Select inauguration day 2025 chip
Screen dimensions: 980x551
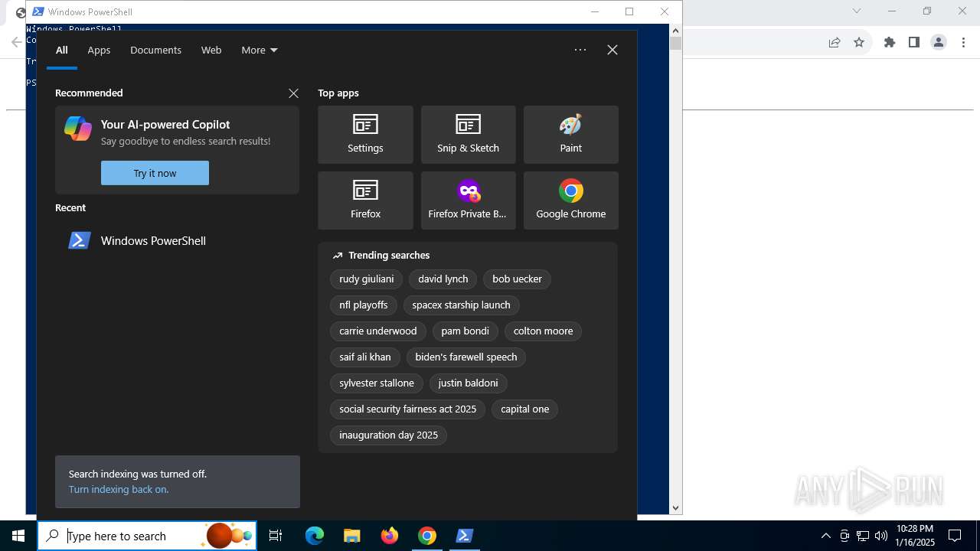tap(389, 435)
